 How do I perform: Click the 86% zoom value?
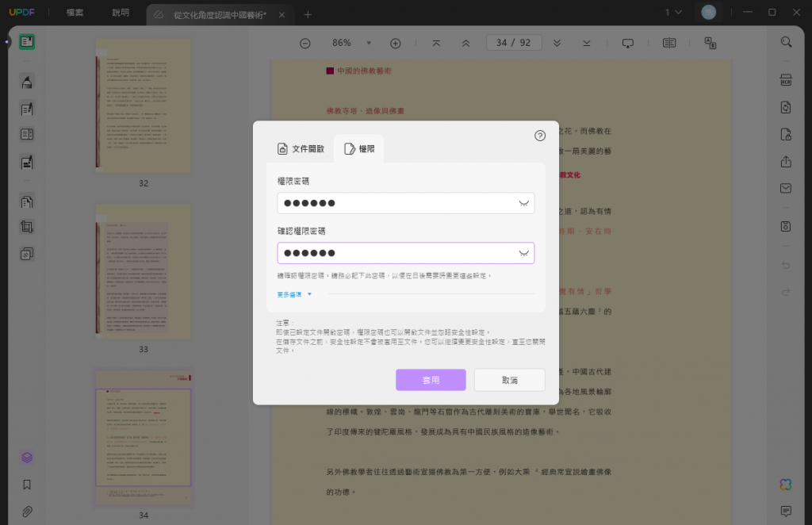click(x=341, y=43)
